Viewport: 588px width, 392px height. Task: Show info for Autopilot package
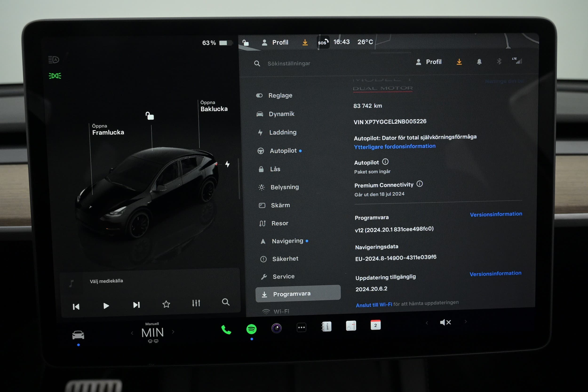point(385,162)
